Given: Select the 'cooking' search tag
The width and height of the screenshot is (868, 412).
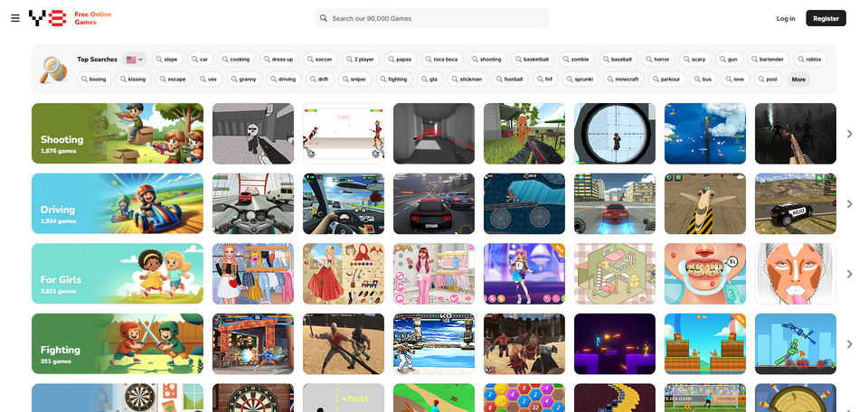Looking at the screenshot, I should (236, 59).
